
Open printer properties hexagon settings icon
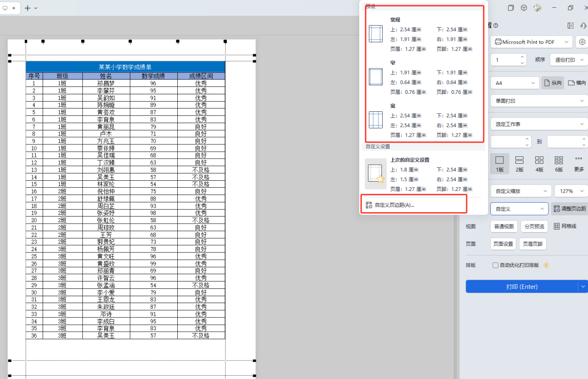click(x=582, y=42)
